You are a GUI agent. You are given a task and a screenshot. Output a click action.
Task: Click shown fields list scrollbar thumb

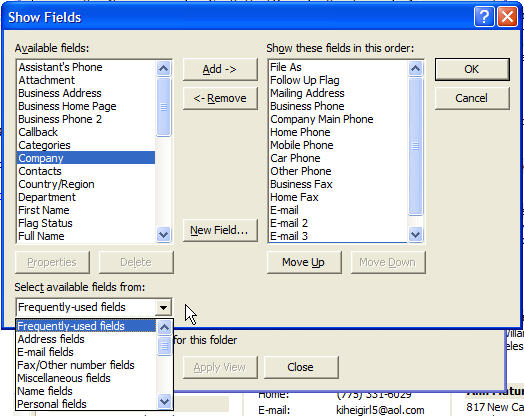415,146
